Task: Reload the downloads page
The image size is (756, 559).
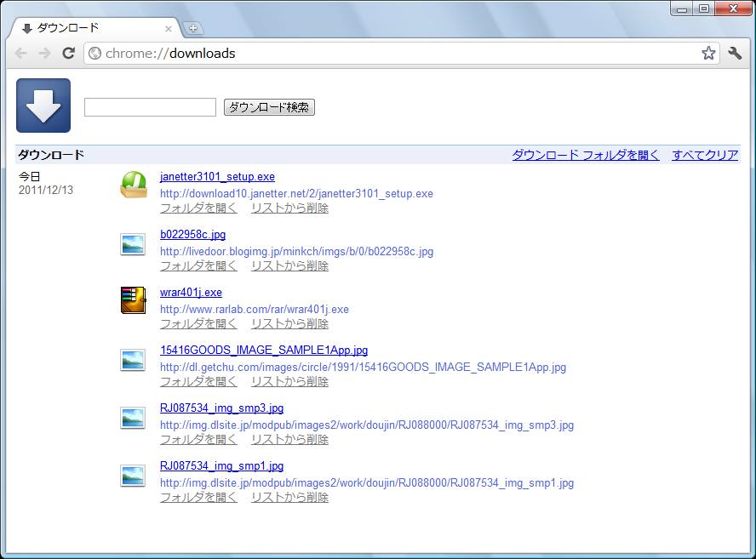Action: [68, 53]
